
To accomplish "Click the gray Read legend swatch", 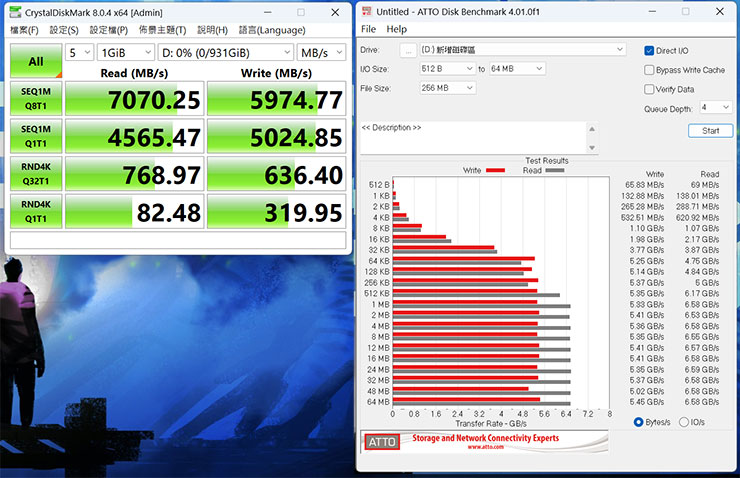I will [x=555, y=170].
